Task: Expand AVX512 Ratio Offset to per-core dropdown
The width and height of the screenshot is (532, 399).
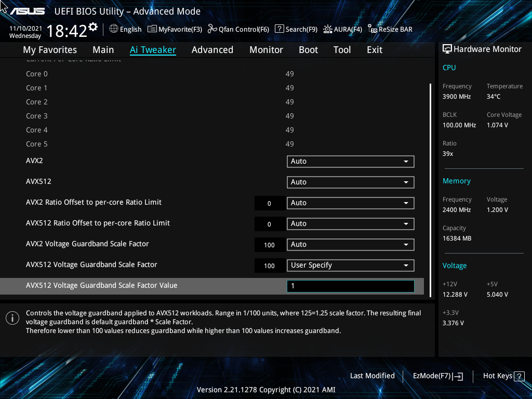Action: click(x=351, y=224)
